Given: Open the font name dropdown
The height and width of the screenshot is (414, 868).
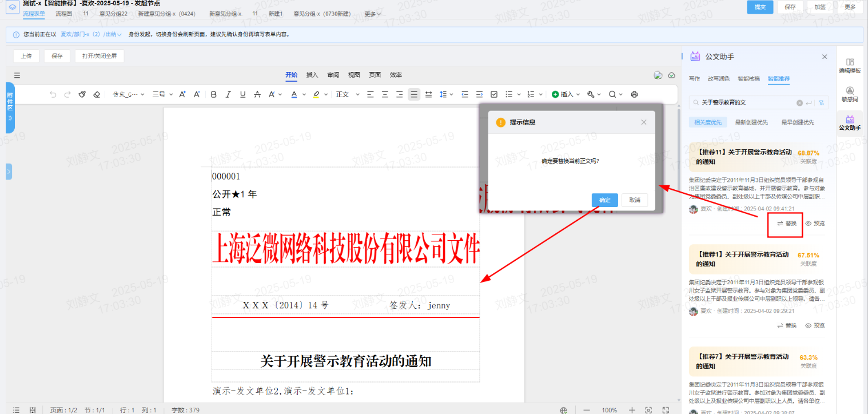Looking at the screenshot, I should tap(128, 94).
